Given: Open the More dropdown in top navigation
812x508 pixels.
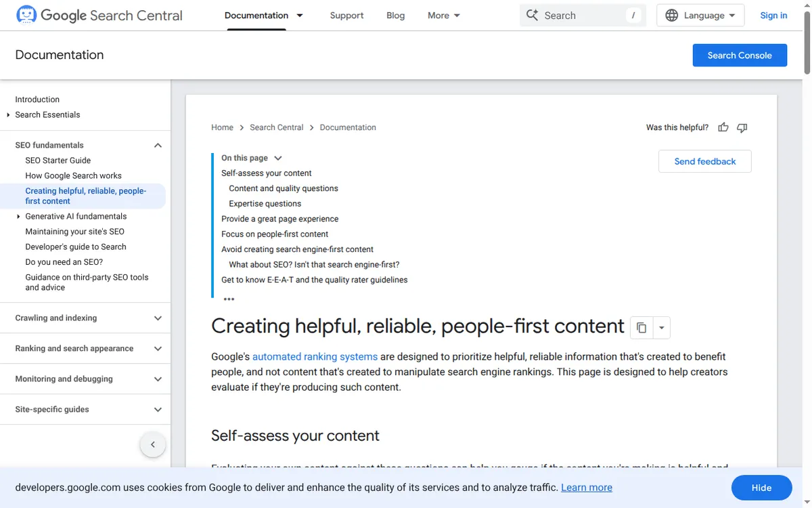Looking at the screenshot, I should click(x=444, y=16).
